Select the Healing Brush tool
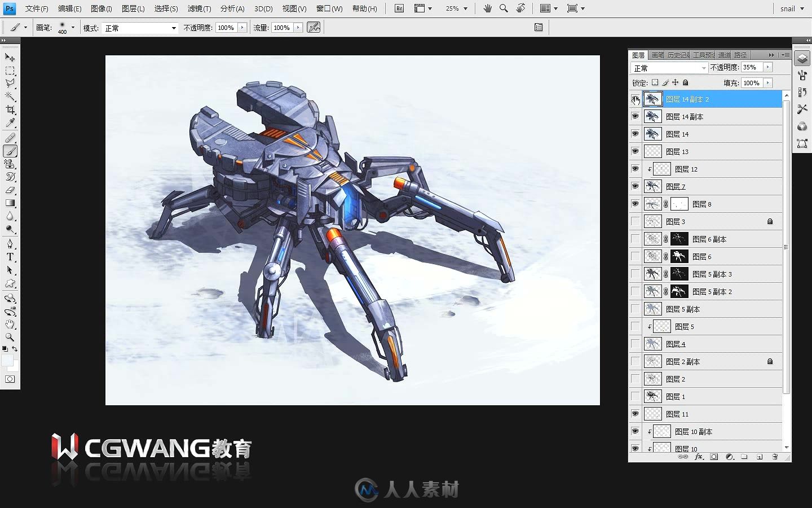Image resolution: width=812 pixels, height=508 pixels. click(x=10, y=138)
